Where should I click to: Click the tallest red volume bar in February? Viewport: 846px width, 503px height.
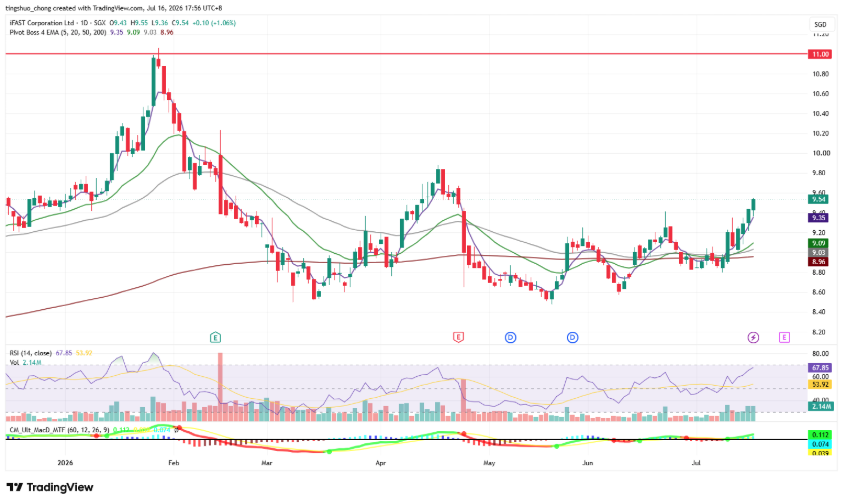tap(220, 386)
